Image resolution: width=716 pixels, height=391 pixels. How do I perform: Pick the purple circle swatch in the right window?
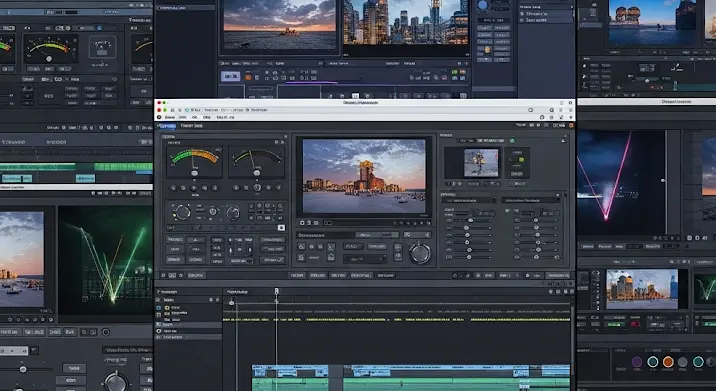click(x=637, y=362)
